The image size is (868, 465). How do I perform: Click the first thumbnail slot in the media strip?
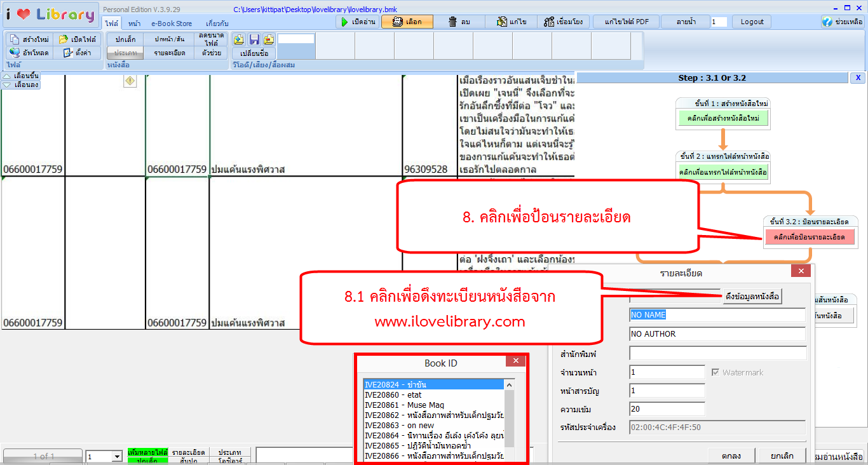[296, 46]
